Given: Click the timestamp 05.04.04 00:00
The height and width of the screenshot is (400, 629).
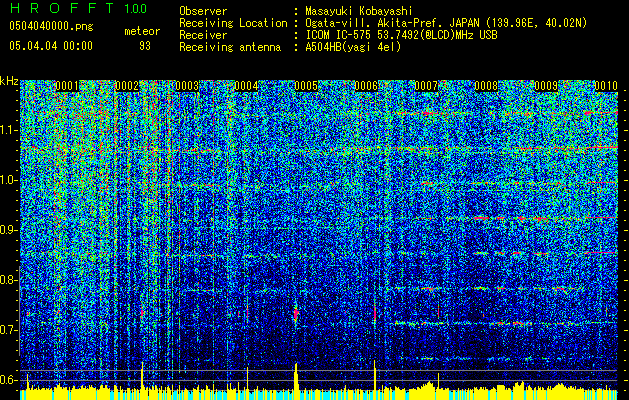Looking at the screenshot, I should click(x=51, y=46).
